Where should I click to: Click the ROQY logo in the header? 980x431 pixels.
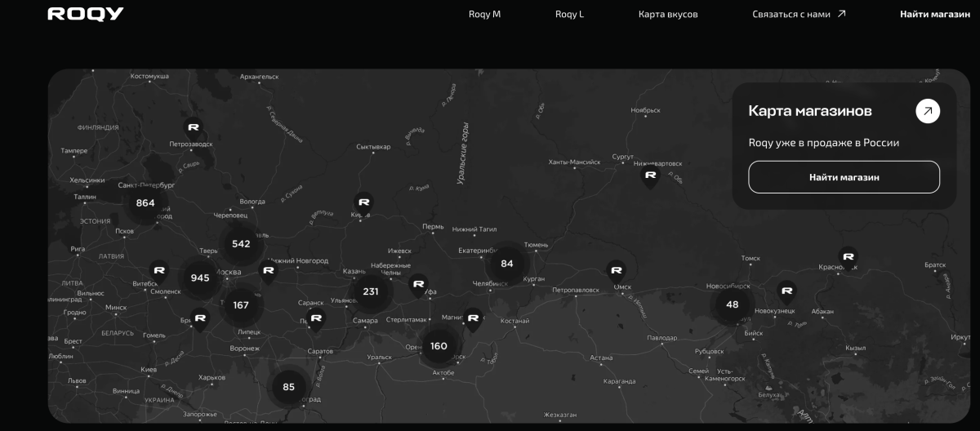point(86,14)
